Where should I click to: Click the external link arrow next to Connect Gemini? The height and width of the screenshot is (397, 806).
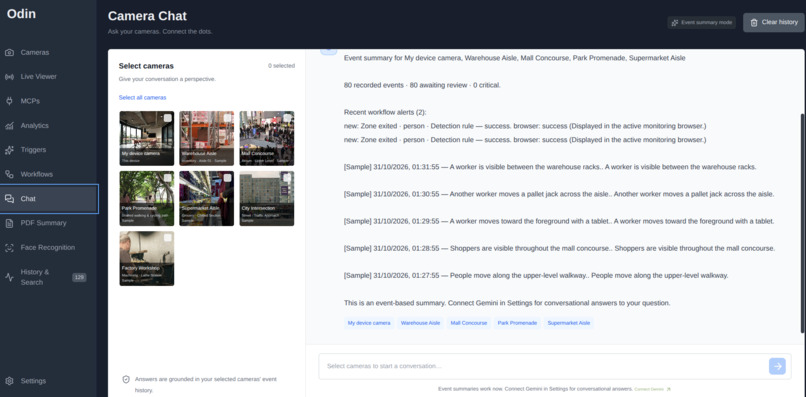tap(669, 389)
